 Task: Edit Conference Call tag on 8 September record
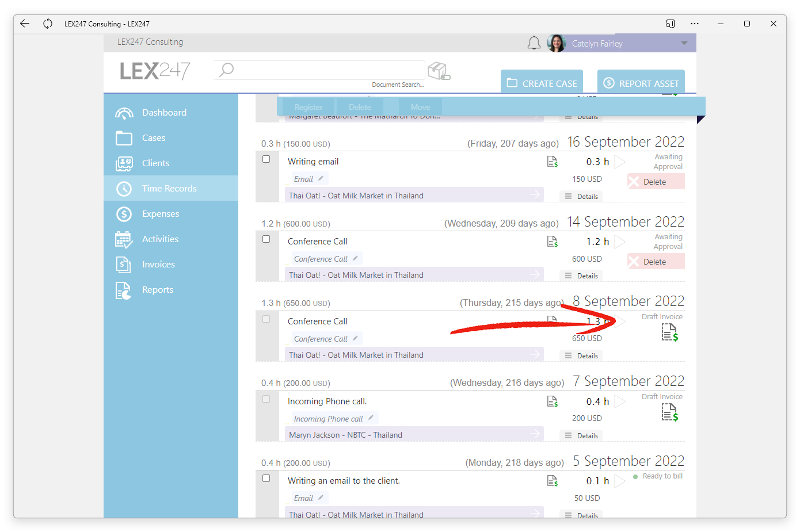(x=355, y=338)
